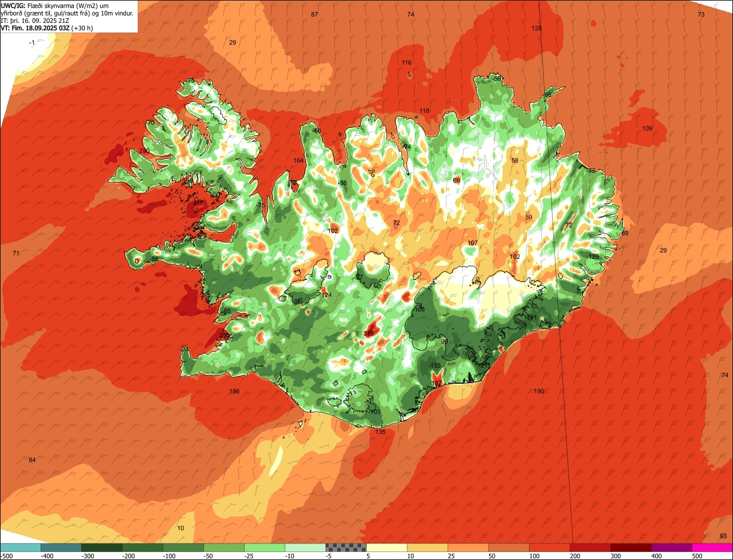Pick the magenta legend swatch above 500
This screenshot has width=733, height=560.
(x=712, y=547)
